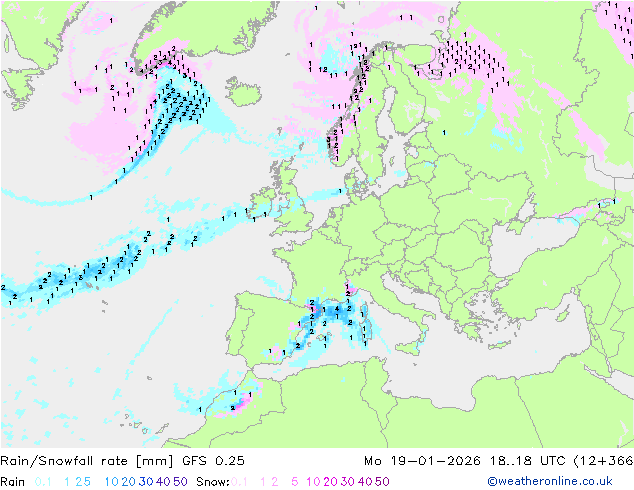Image resolution: width=634 pixels, height=490 pixels.
Task: Click the 'Snow:' legend label
Action: [213, 482]
